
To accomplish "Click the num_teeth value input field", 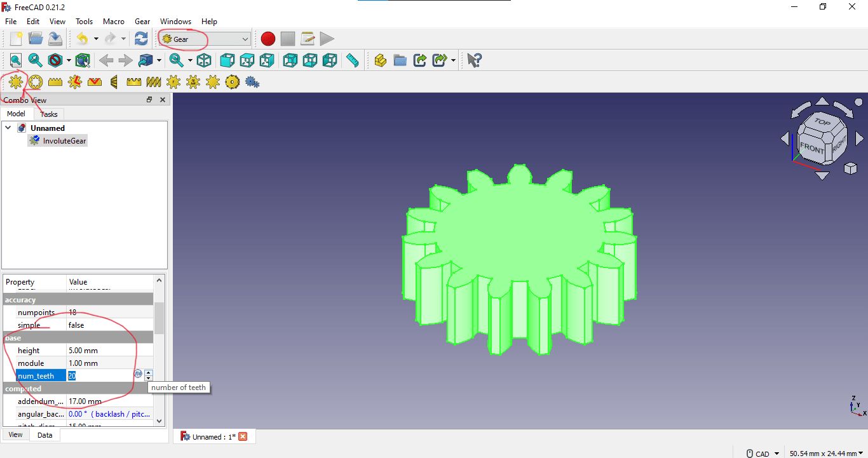I will click(x=100, y=376).
